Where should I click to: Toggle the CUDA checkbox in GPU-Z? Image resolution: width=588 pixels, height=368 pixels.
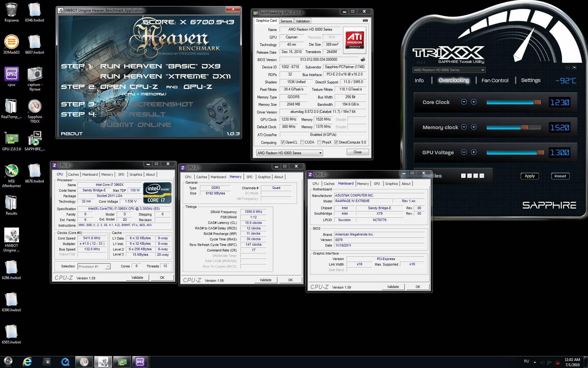click(x=302, y=142)
